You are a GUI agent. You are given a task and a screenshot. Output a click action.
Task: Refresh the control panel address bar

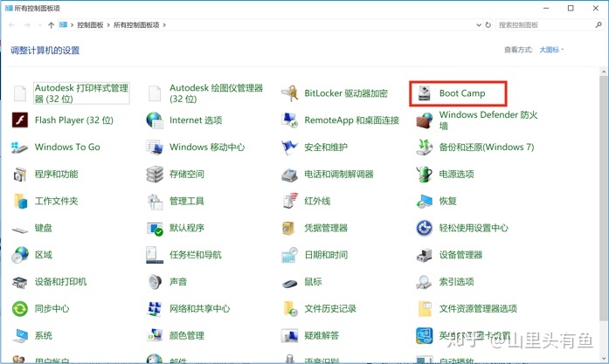point(488,24)
